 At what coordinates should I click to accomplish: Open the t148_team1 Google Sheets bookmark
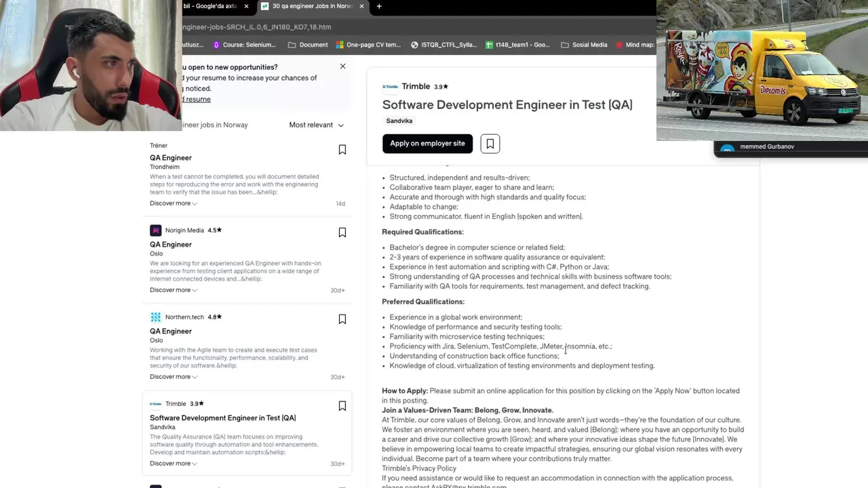pyautogui.click(x=518, y=45)
